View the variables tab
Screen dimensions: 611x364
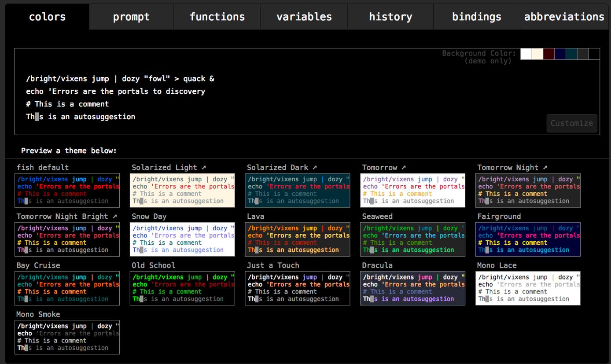pyautogui.click(x=304, y=17)
